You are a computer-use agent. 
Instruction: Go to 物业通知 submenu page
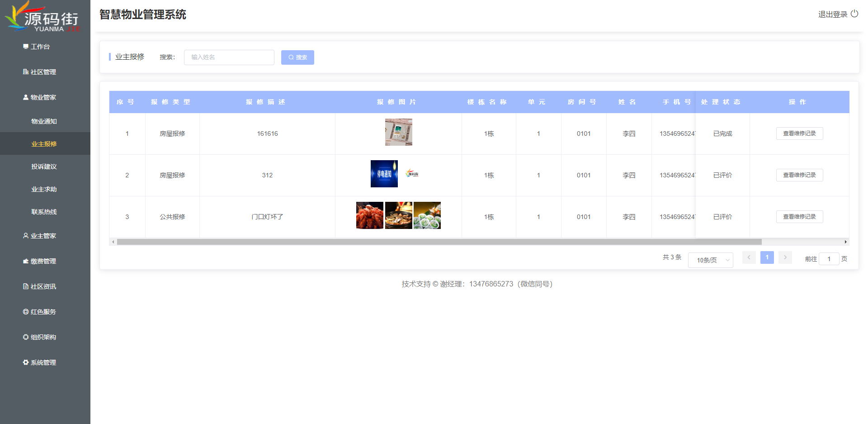[44, 121]
